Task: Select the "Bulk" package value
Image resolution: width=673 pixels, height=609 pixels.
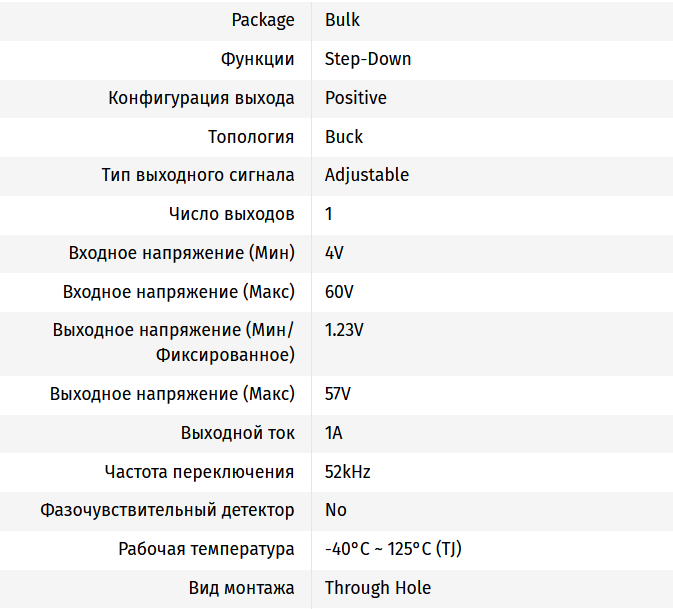Action: click(342, 20)
